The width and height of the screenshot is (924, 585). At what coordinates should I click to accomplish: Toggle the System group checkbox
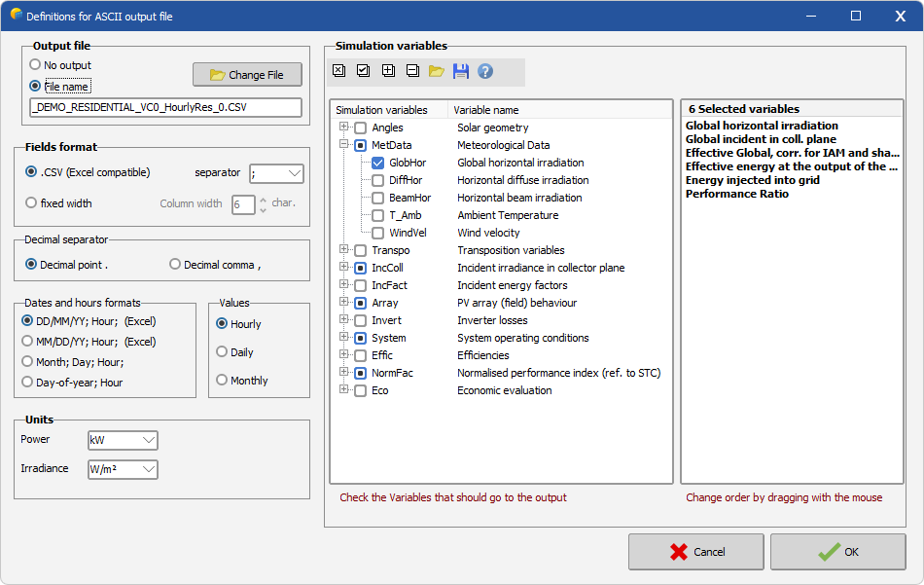(x=361, y=339)
